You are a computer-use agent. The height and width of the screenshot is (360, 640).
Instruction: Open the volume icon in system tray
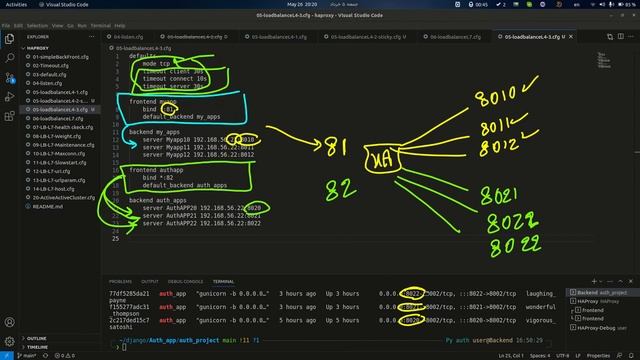pos(602,4)
